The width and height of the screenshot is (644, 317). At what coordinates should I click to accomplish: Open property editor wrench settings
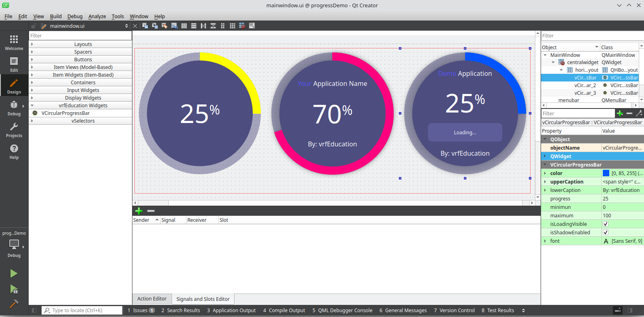point(639,113)
